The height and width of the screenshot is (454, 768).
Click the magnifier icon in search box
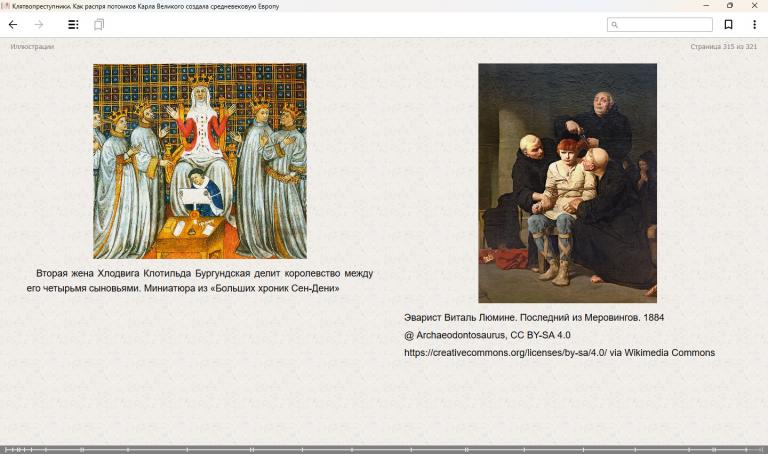[x=615, y=24]
